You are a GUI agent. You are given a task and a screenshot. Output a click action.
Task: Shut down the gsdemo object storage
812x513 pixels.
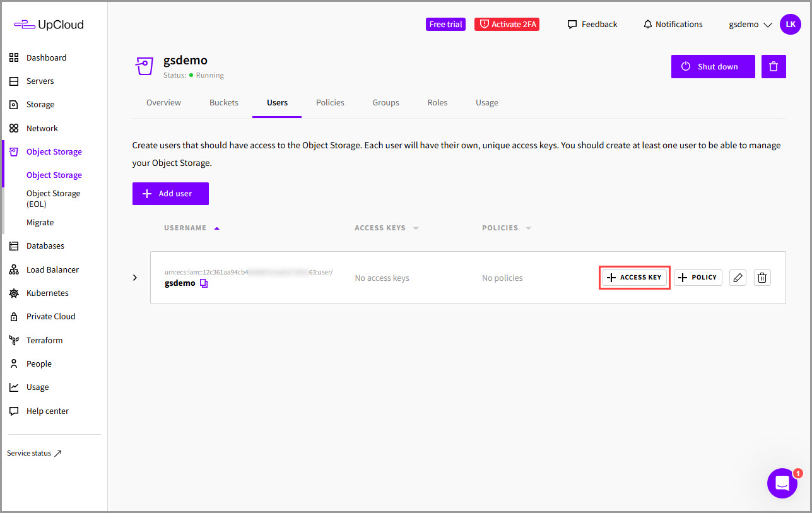(713, 66)
